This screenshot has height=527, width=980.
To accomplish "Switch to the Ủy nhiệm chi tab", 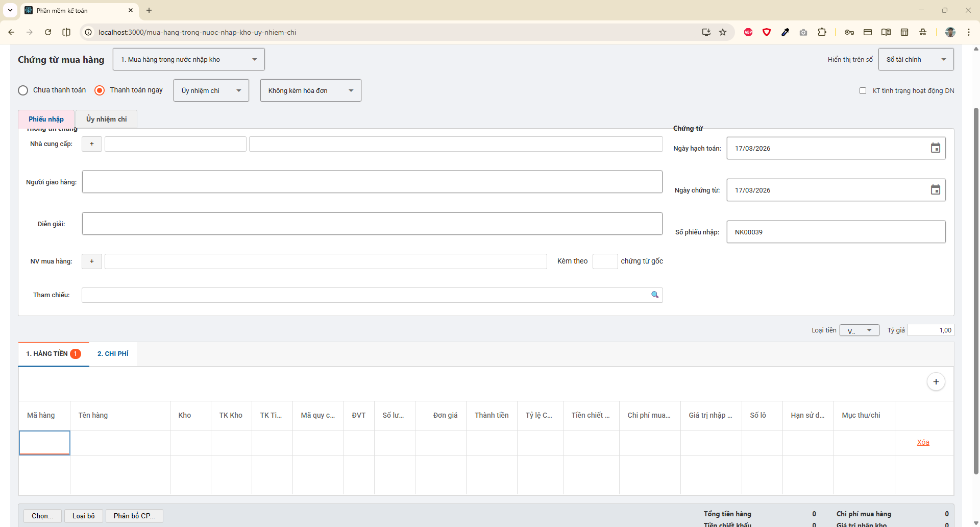I will tap(106, 119).
